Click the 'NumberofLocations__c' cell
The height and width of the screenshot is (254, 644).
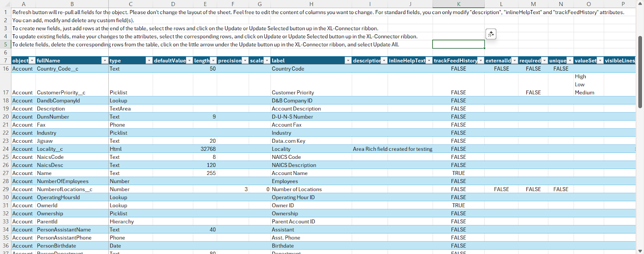tap(72, 189)
